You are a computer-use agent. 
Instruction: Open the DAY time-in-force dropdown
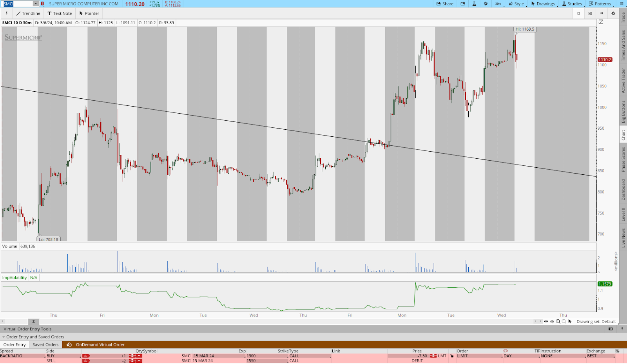pos(521,356)
